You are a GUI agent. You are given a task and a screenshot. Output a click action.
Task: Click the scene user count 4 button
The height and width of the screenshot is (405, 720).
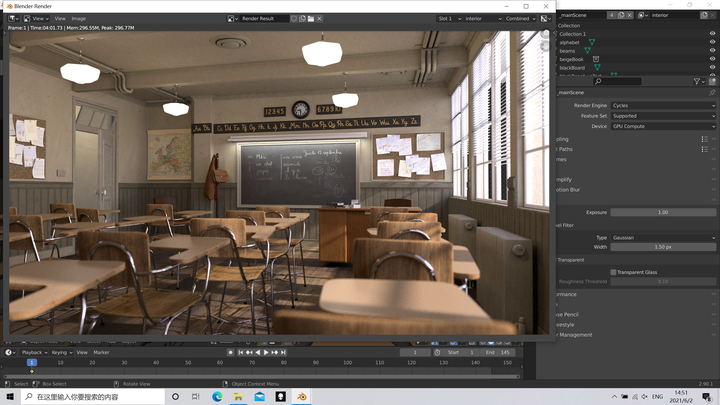(612, 15)
